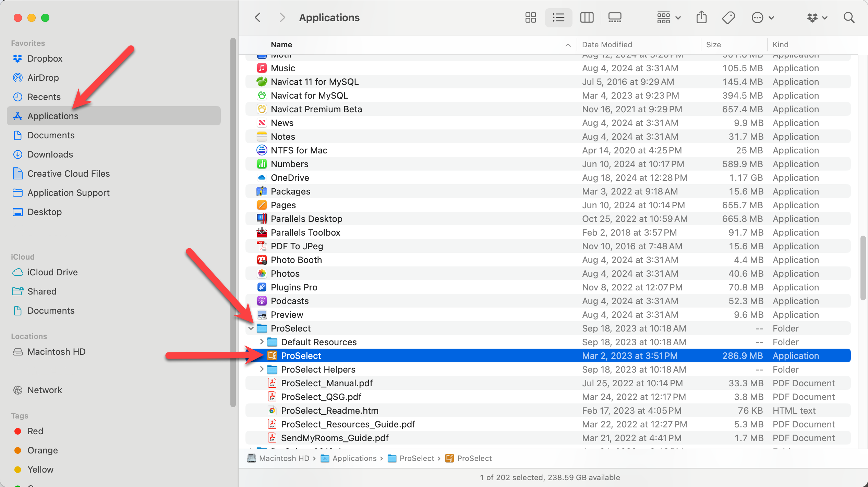Image resolution: width=868 pixels, height=487 pixels.
Task: Sort by the Date Modified column header
Action: pos(607,45)
